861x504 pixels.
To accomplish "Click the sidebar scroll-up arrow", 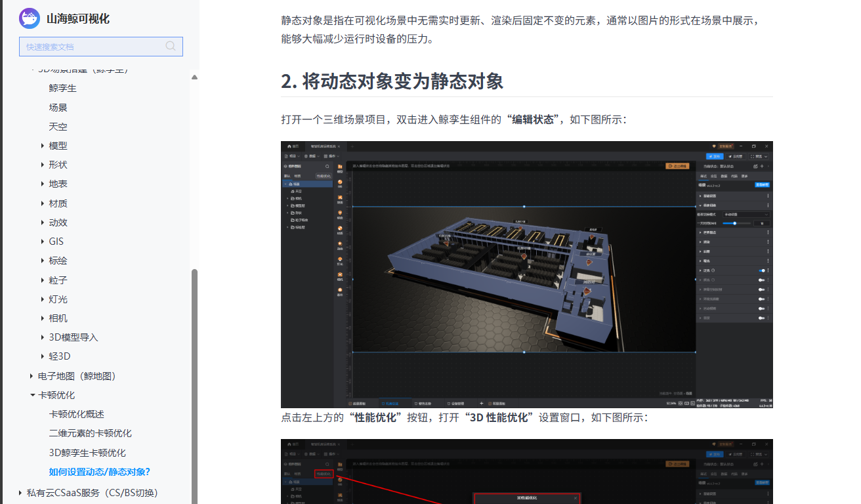I will point(194,77).
